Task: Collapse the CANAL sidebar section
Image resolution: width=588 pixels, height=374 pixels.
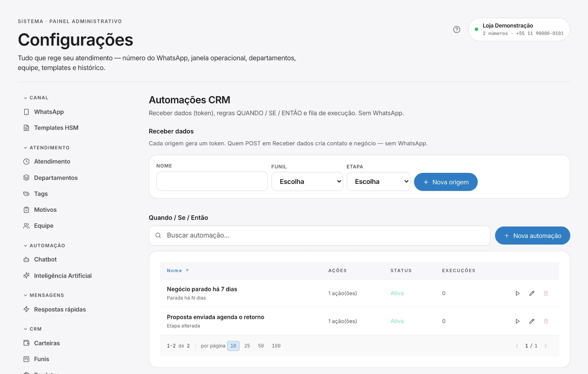Action: click(x=36, y=98)
